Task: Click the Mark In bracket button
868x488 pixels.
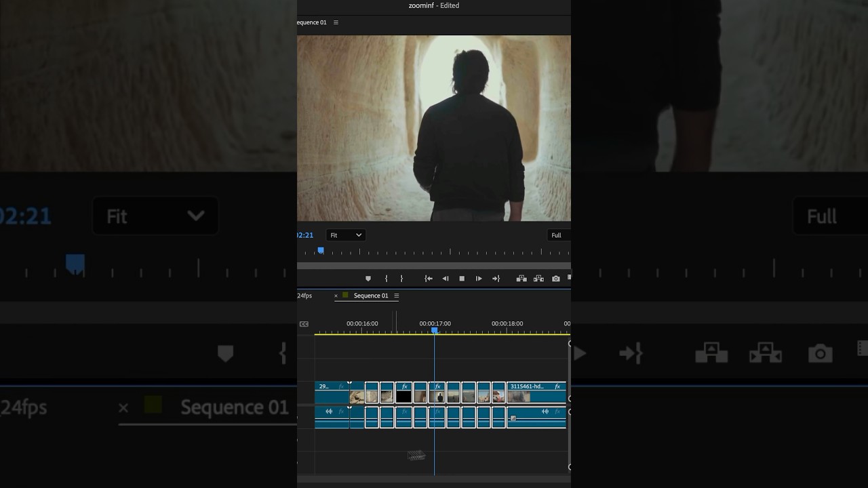Action: (387, 279)
